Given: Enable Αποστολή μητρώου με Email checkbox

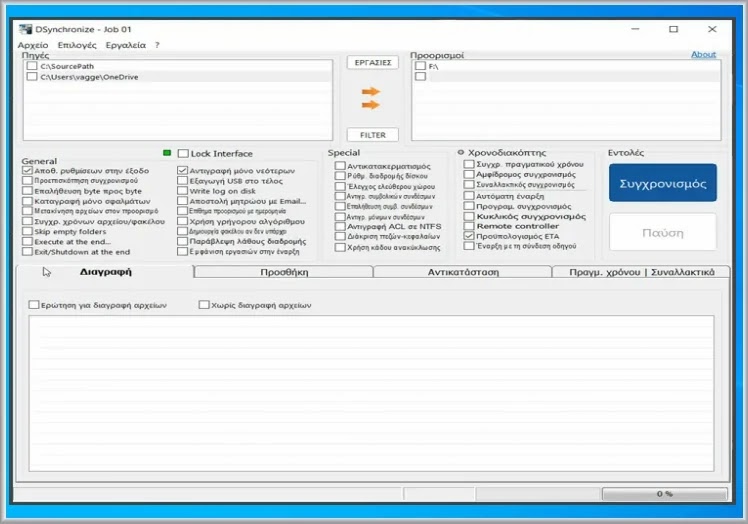Looking at the screenshot, I should tap(182, 201).
